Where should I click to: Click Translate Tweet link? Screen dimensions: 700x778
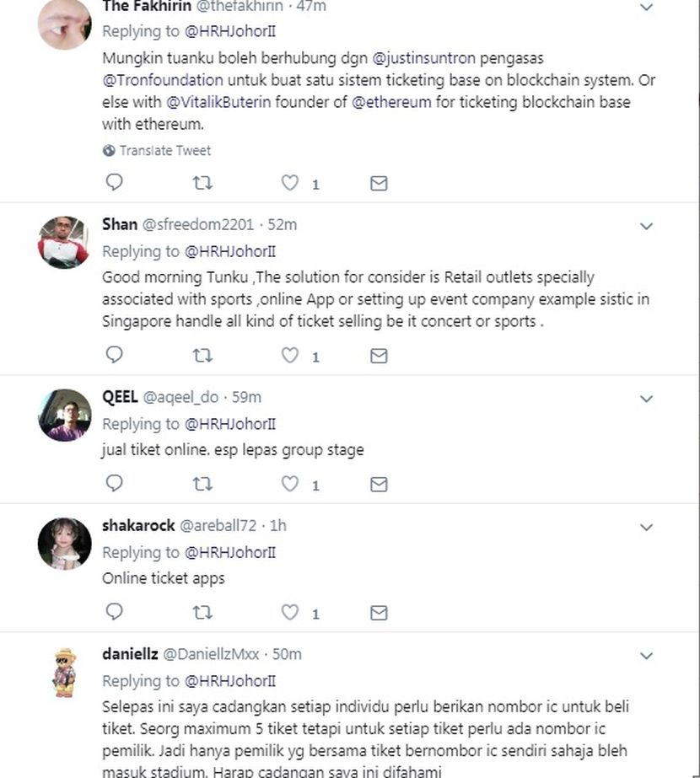164,151
